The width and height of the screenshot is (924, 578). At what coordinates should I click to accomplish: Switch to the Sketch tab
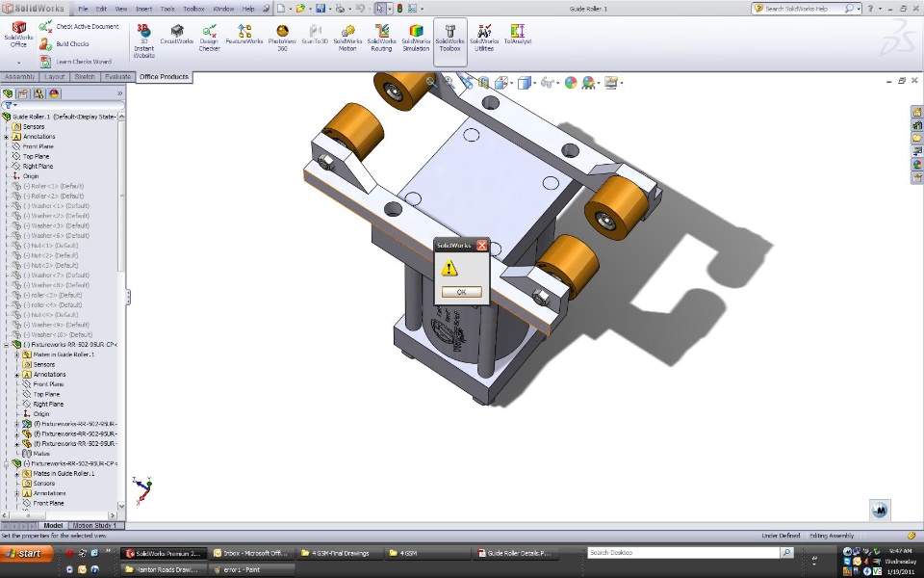(85, 77)
